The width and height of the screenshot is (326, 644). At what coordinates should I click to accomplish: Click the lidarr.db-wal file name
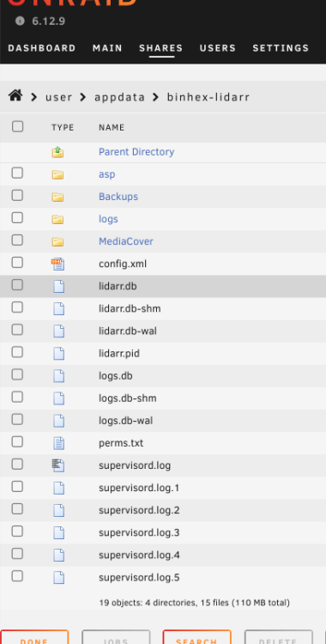(x=128, y=331)
